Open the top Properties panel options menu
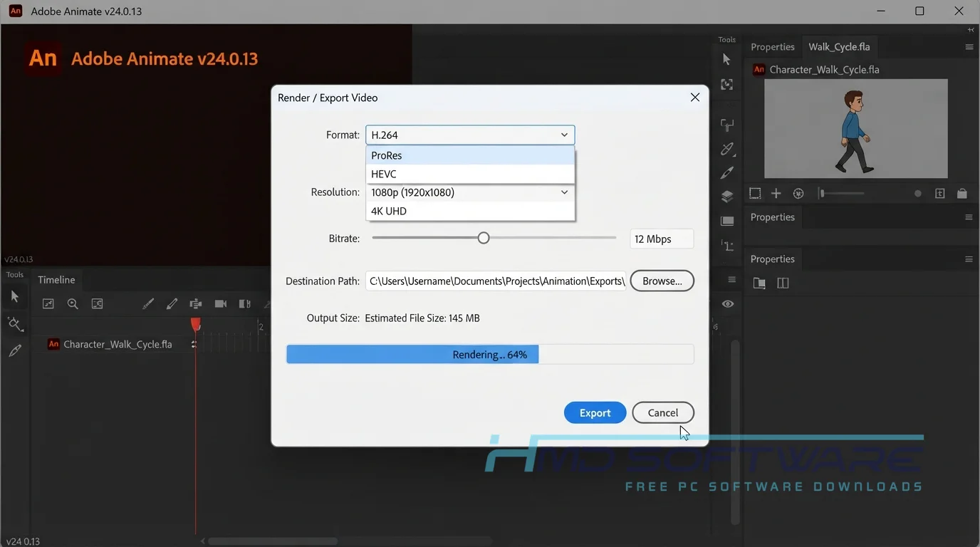The height and width of the screenshot is (547, 980). click(x=969, y=47)
